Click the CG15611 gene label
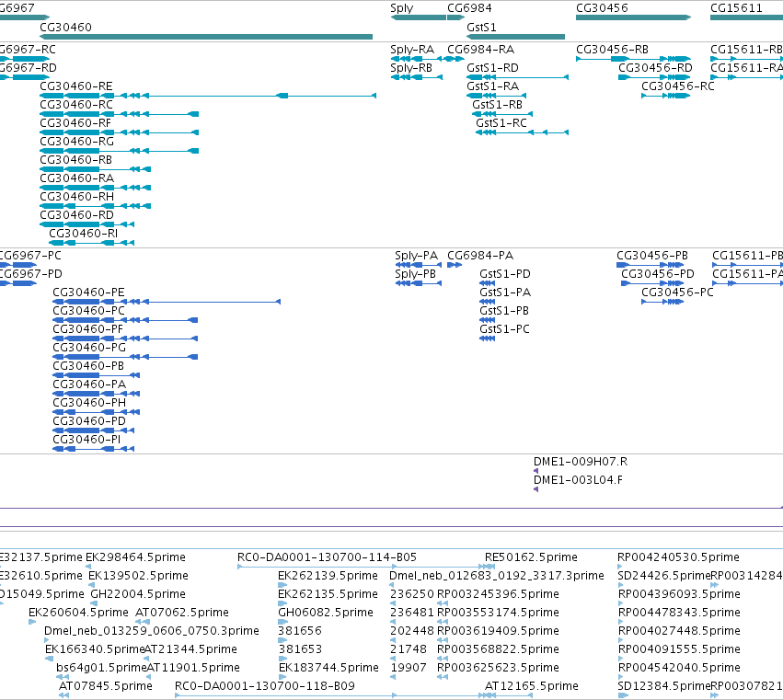The width and height of the screenshot is (783, 700). point(736,8)
